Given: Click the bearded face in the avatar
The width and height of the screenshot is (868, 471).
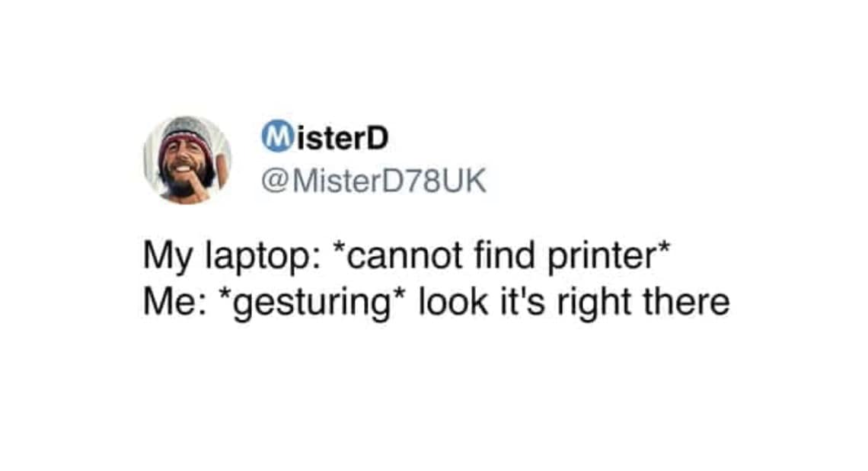Looking at the screenshot, I should pyautogui.click(x=185, y=168).
